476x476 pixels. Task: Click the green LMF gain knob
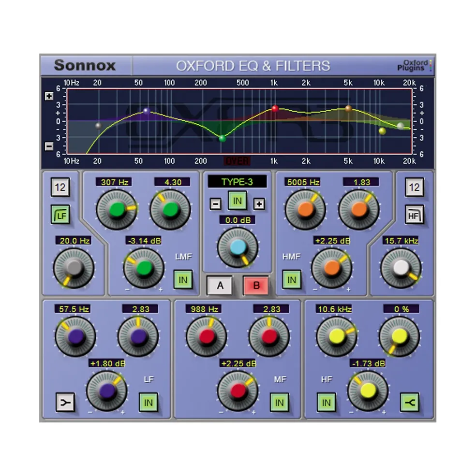[x=144, y=268]
